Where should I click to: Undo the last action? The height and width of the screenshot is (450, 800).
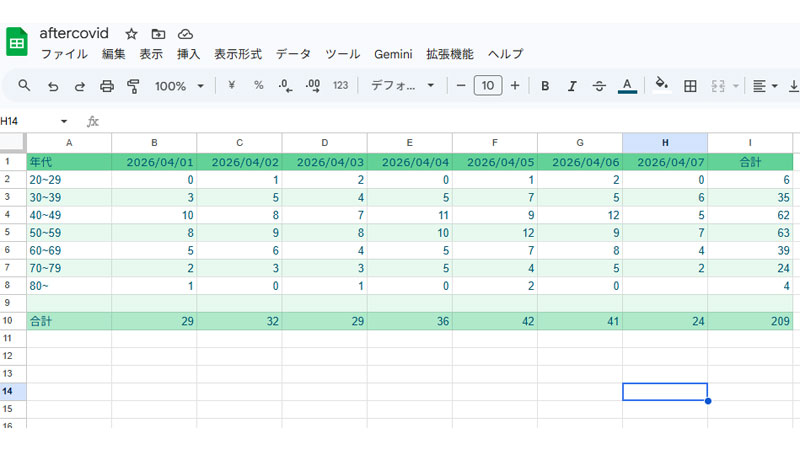pyautogui.click(x=53, y=86)
